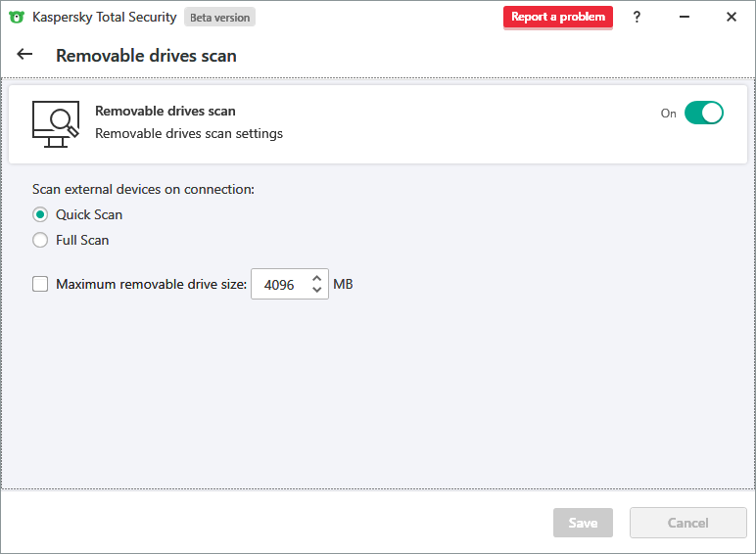This screenshot has height=554, width=756.
Task: Decrease drive size with the down arrow
Action: pos(317,291)
